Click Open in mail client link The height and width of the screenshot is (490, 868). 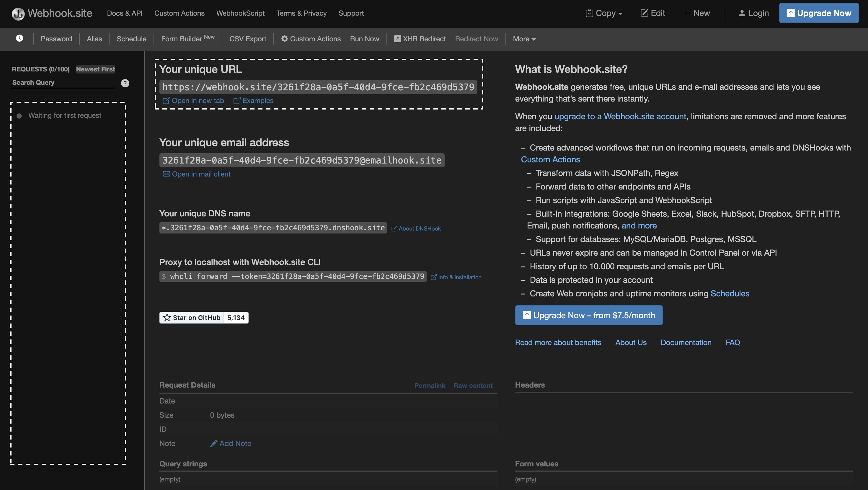[197, 174]
